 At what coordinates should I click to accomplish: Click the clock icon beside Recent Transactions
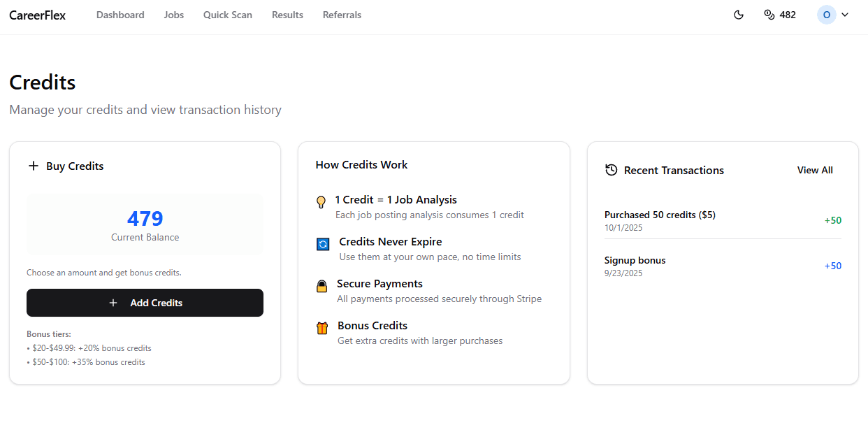coord(612,169)
